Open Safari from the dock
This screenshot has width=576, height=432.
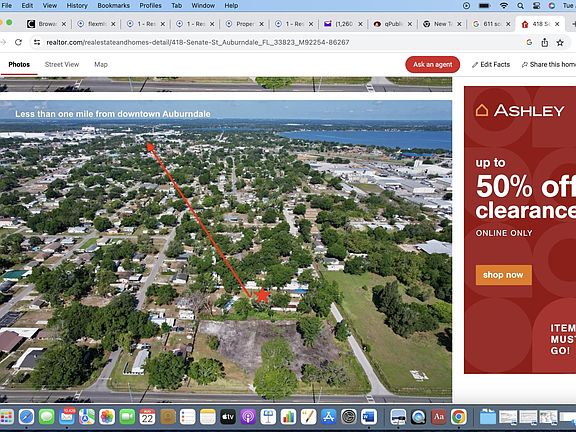click(x=26, y=417)
